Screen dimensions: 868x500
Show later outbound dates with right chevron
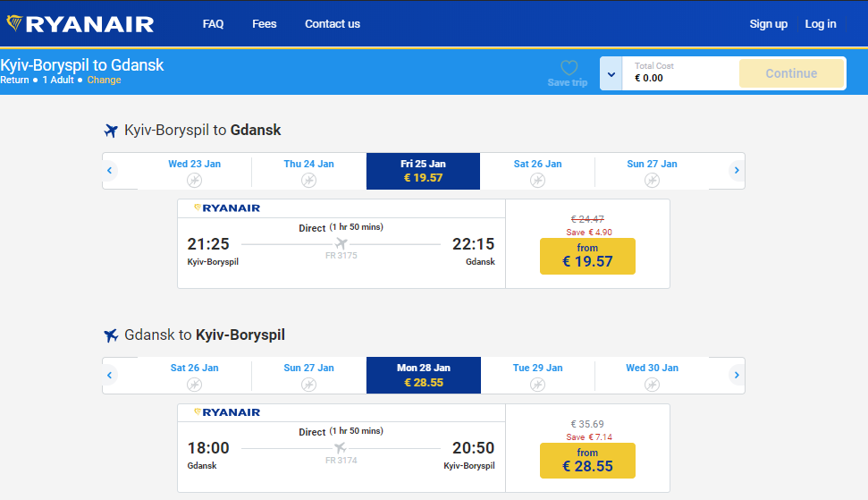(737, 170)
